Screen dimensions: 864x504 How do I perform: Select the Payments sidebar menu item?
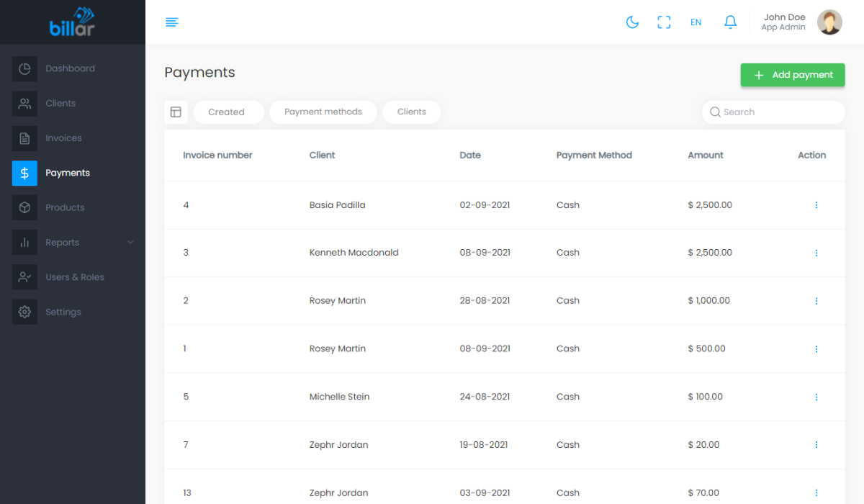coord(68,173)
